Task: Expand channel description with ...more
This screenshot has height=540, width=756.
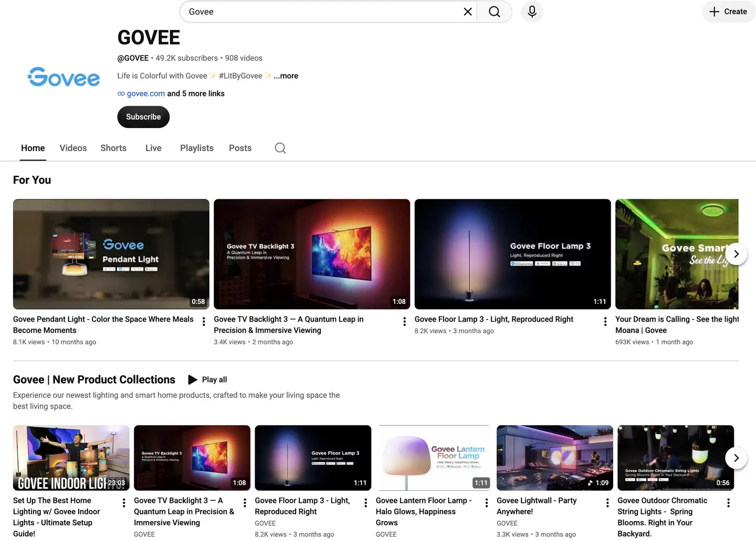Action: click(286, 76)
